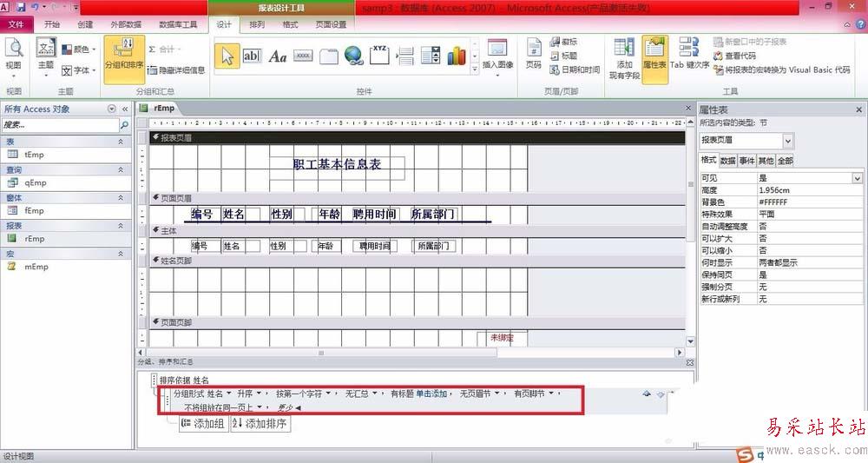The height and width of the screenshot is (463, 868).
Task: Pick the Chart control tool
Action: [457, 56]
